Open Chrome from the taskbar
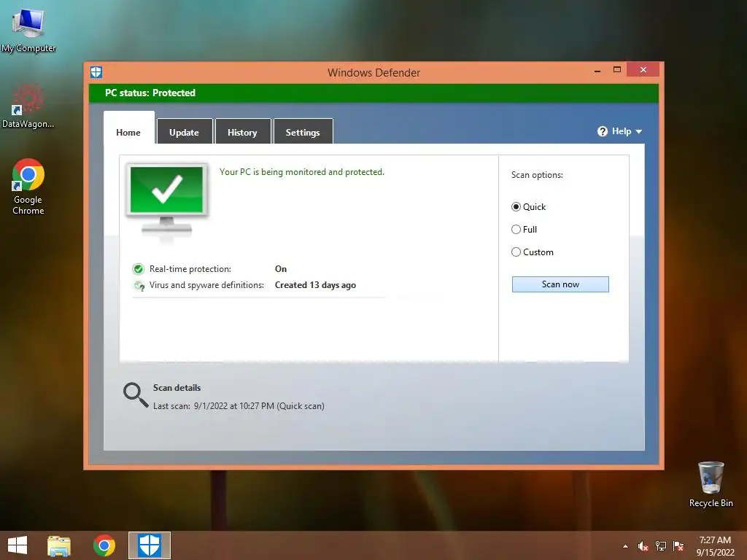The width and height of the screenshot is (747, 560). (x=104, y=545)
